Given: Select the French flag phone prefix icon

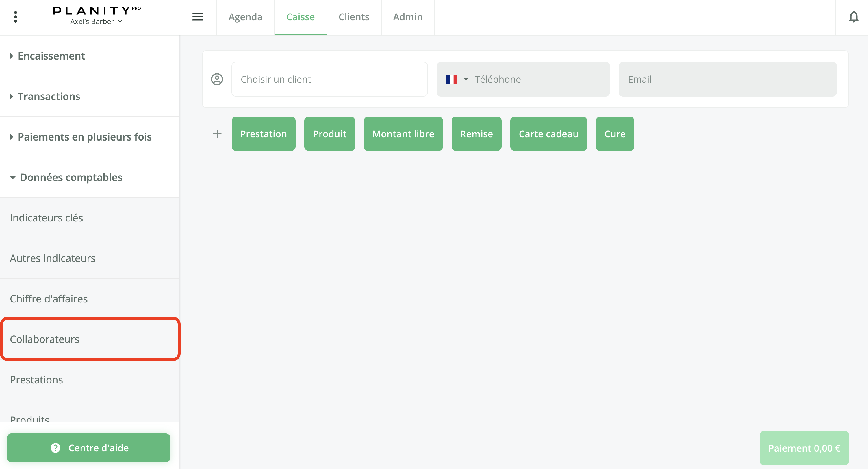Looking at the screenshot, I should point(452,79).
